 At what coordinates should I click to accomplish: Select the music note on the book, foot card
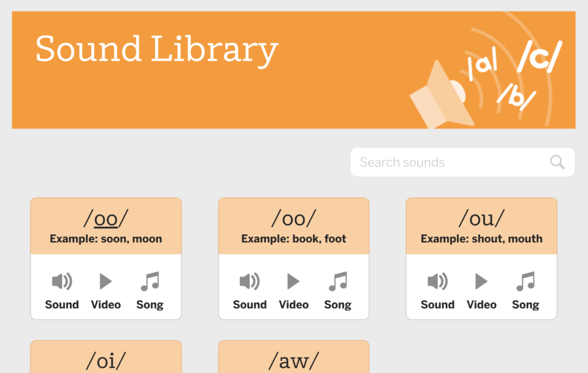point(338,282)
